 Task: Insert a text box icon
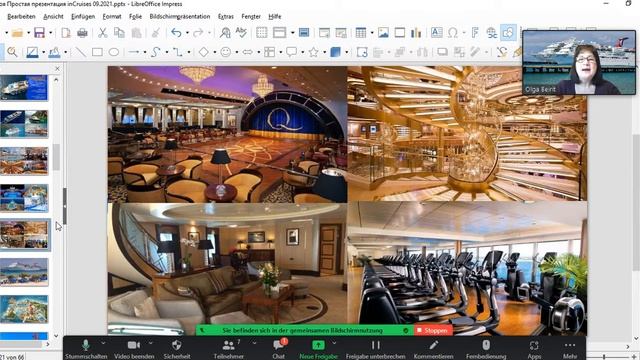coord(436,33)
